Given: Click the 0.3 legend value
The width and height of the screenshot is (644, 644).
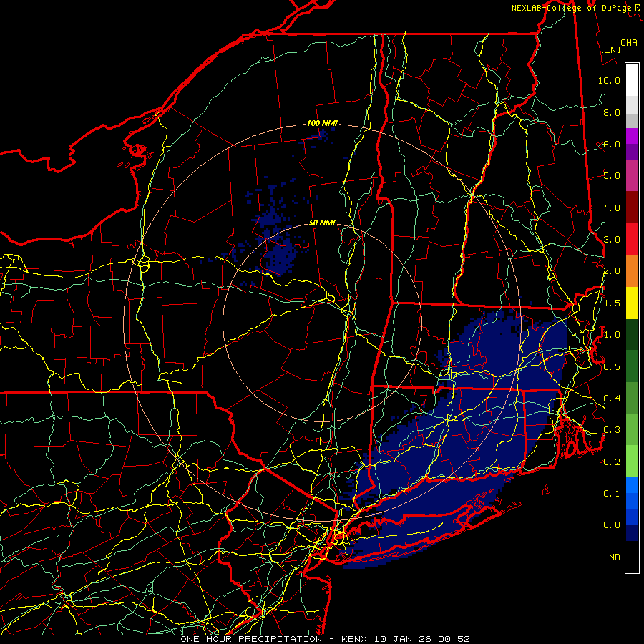Looking at the screenshot, I should (x=612, y=430).
